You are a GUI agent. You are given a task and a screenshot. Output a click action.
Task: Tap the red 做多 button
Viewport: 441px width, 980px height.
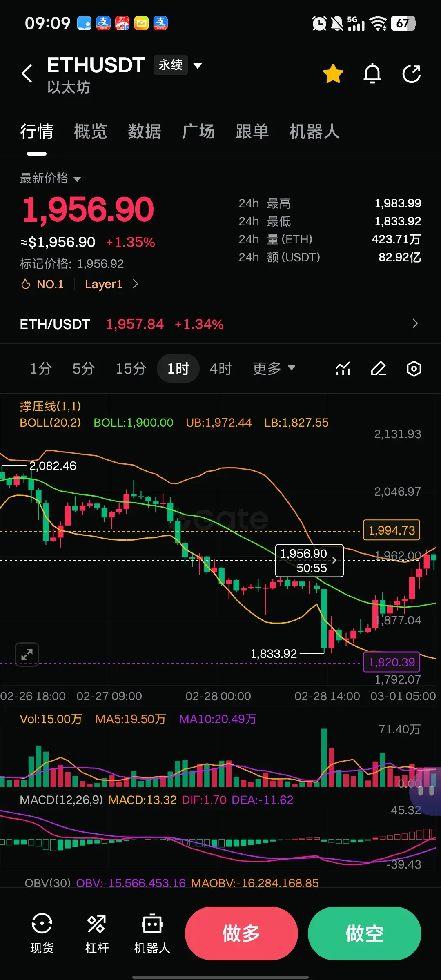click(241, 933)
